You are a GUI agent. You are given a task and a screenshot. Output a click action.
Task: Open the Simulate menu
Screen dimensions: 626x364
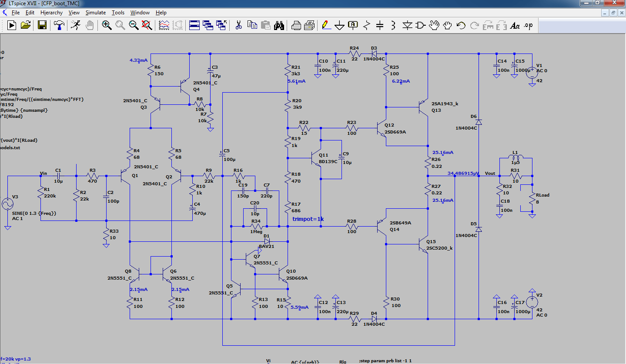pyautogui.click(x=96, y=13)
